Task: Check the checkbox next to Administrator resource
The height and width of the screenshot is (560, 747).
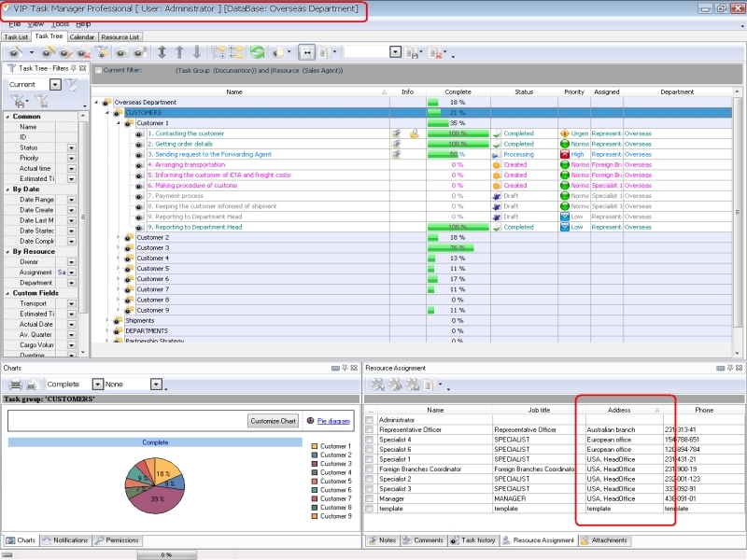Action: 369,420
